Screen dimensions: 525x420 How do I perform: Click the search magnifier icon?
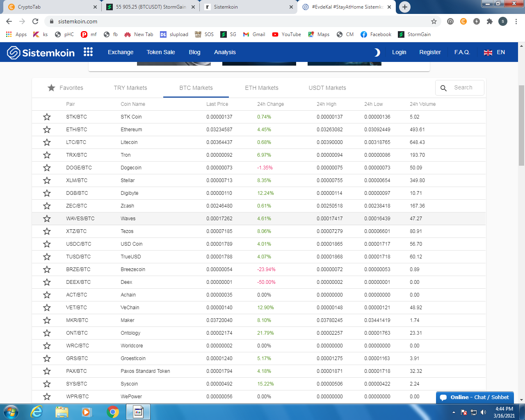tap(443, 88)
